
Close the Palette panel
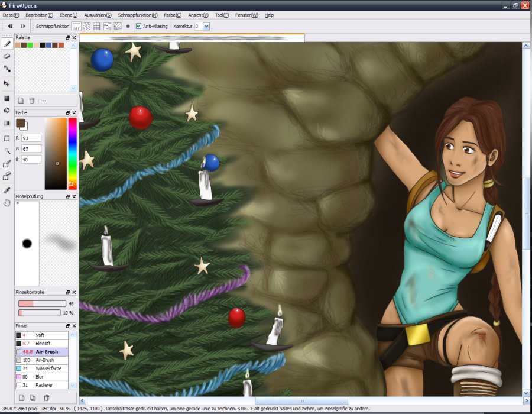click(x=74, y=38)
